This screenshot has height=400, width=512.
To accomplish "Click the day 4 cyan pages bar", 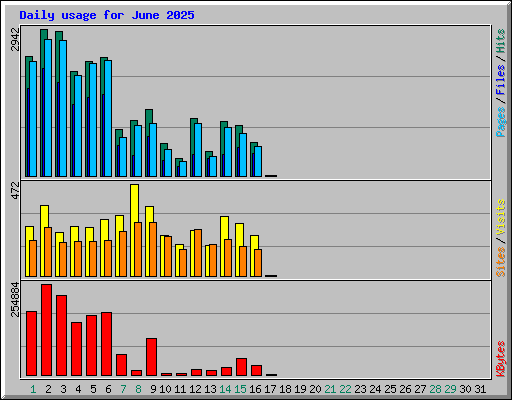I will point(78,126).
